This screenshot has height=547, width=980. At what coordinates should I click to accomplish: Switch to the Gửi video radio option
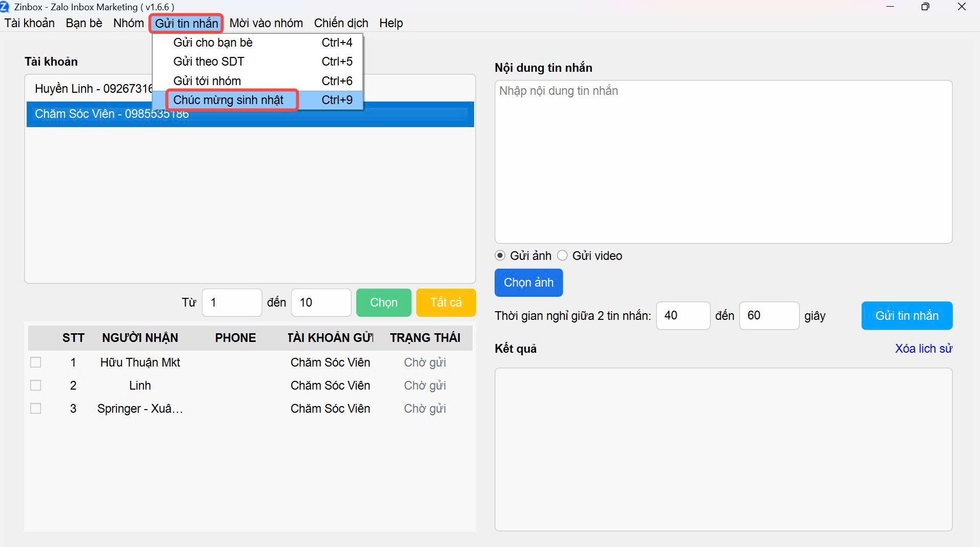(562, 255)
